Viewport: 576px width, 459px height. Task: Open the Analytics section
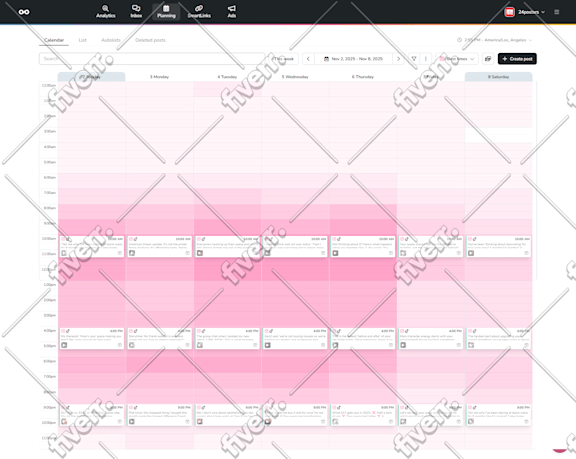tap(105, 11)
